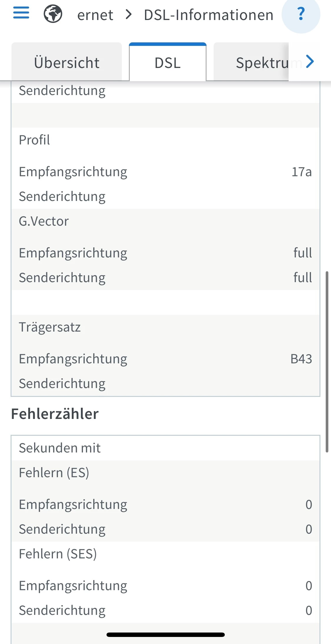Tap the Trägersatz row label

50,327
